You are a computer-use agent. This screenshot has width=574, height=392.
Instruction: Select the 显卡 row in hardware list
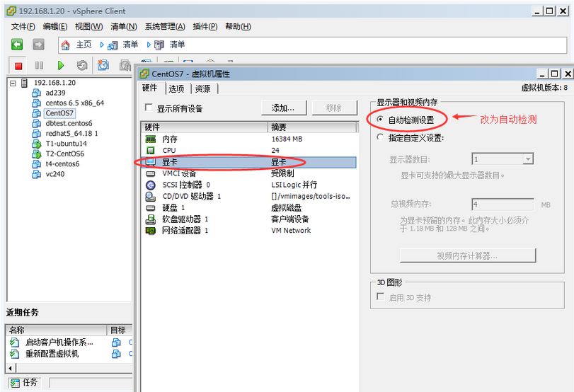[x=248, y=162]
